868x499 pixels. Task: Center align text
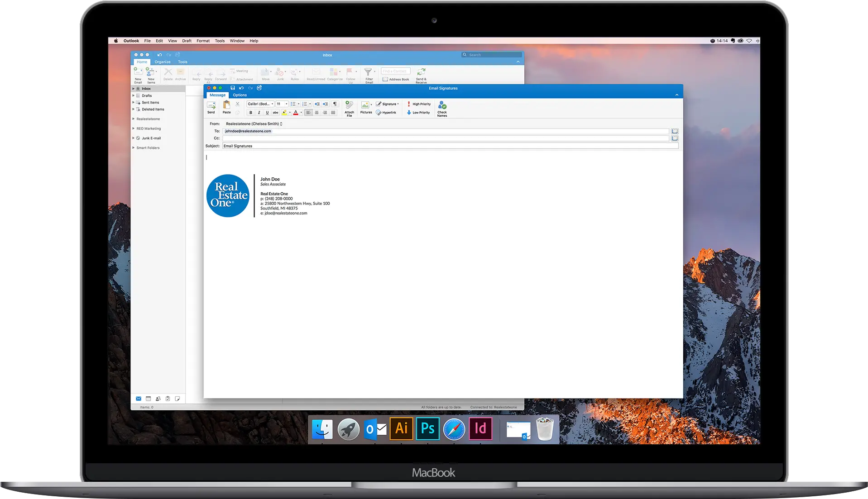317,113
